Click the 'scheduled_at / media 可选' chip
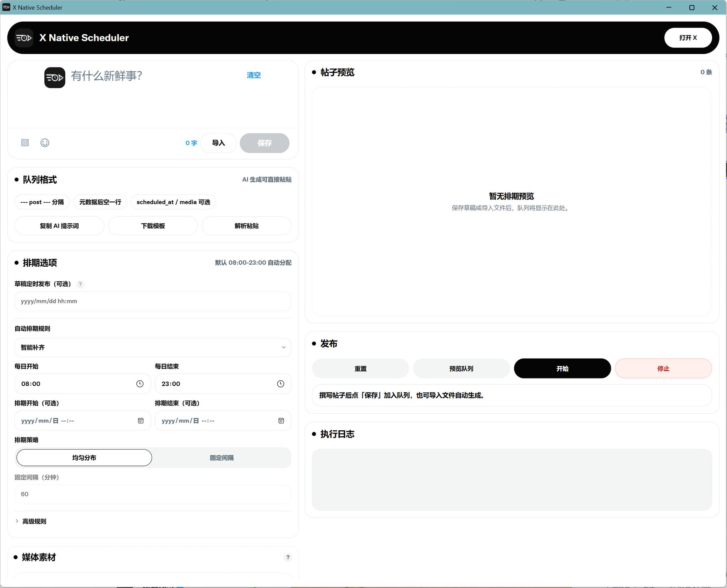The image size is (727, 588). [173, 202]
